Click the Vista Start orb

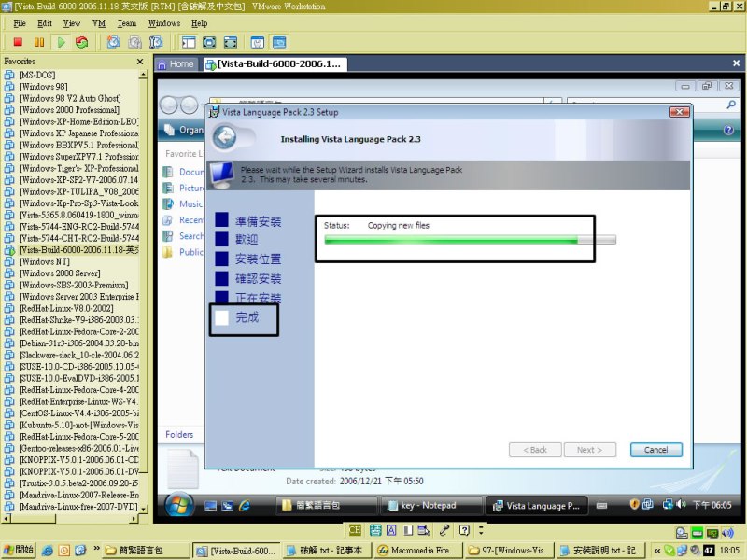pos(179,505)
